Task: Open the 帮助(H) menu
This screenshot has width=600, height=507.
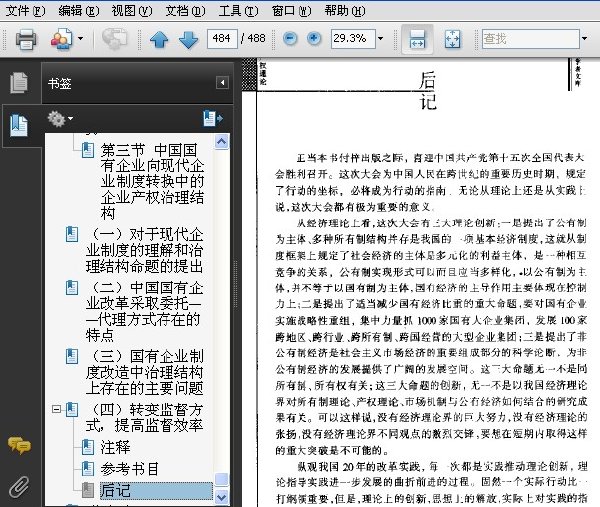Action: 345,11
